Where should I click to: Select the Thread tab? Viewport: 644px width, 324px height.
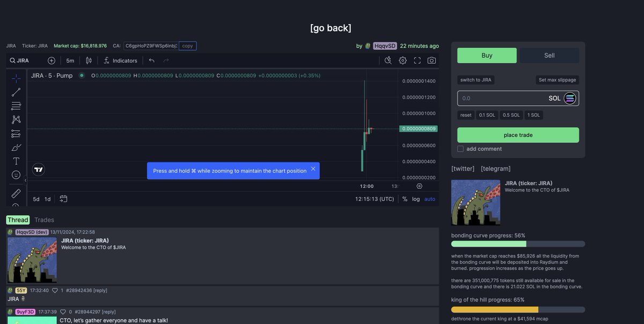click(18, 220)
